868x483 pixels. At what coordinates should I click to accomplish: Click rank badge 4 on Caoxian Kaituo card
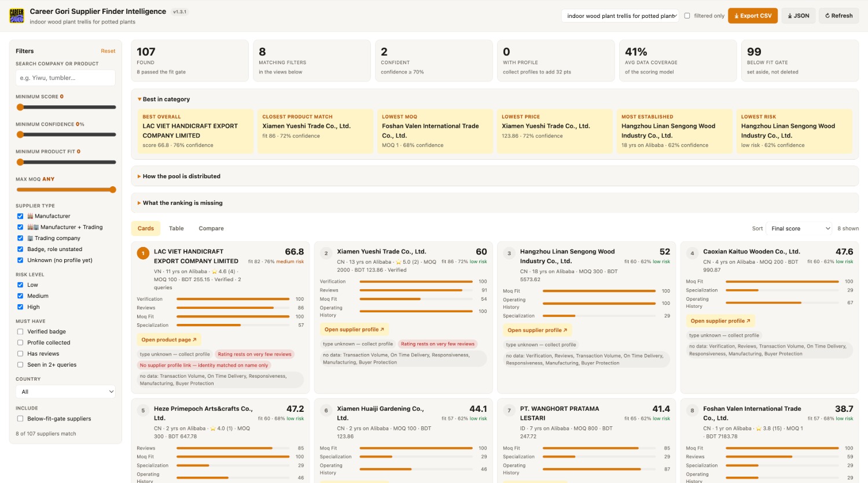(x=692, y=253)
